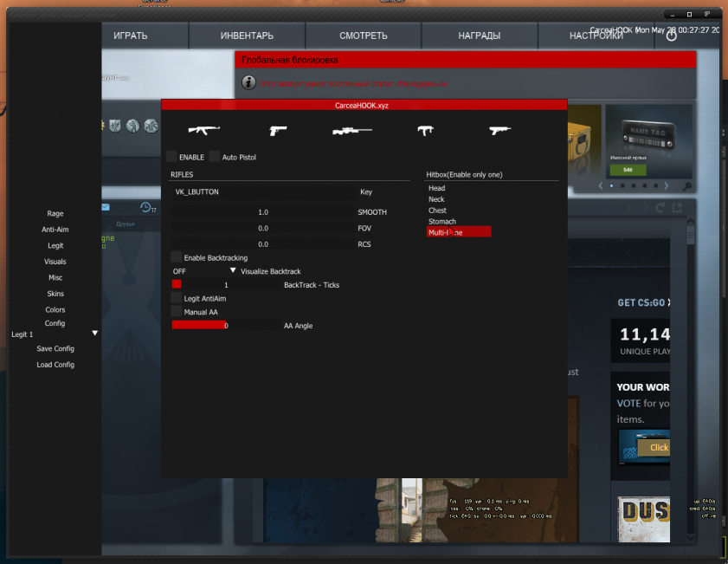Check Enable Backtracking
This screenshot has width=728, height=564.
(176, 257)
